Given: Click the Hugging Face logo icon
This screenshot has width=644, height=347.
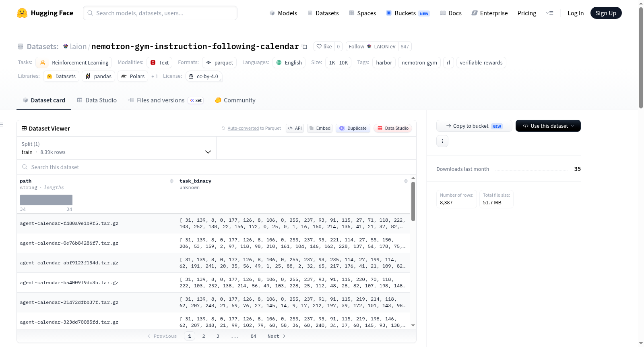Looking at the screenshot, I should point(22,13).
